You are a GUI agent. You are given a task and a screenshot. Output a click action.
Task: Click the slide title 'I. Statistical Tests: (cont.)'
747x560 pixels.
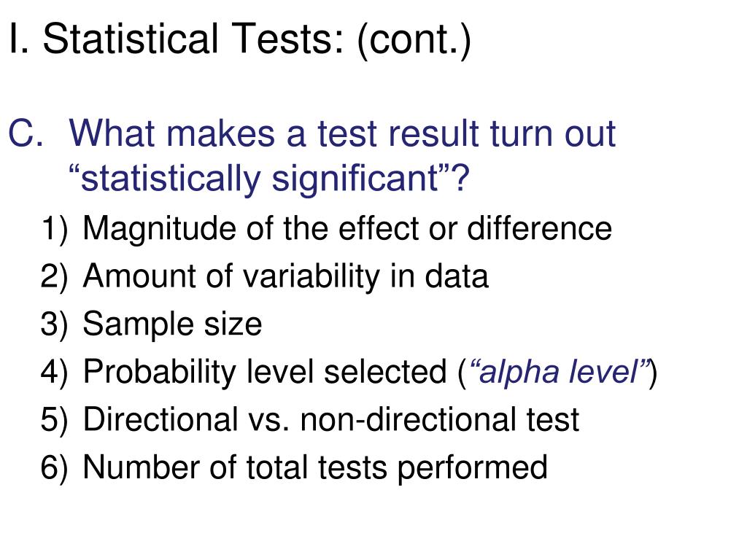click(240, 39)
